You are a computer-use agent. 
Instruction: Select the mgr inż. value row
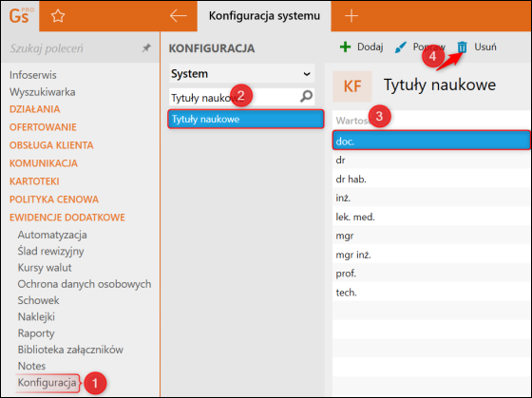(431, 255)
